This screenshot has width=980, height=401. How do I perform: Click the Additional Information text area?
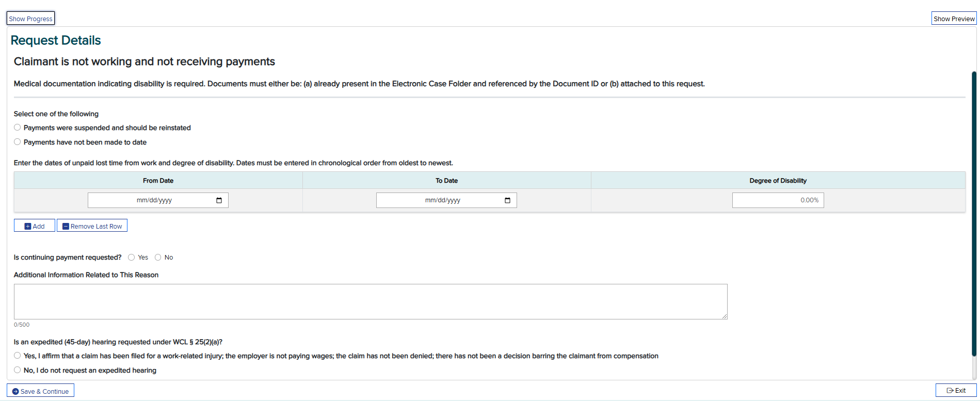point(370,301)
